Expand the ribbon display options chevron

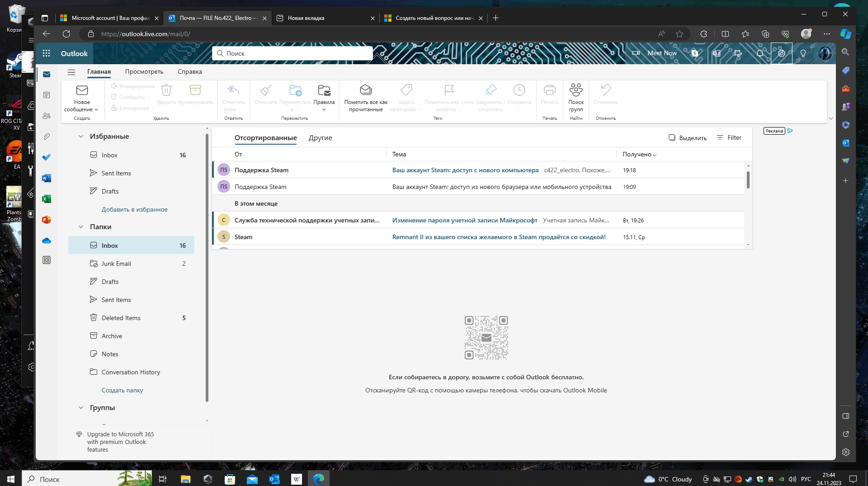tap(830, 118)
